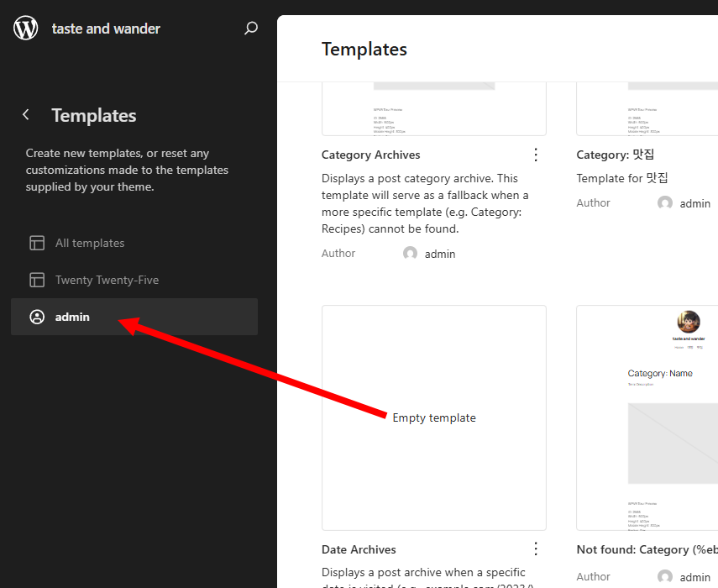Open the taste and wander site title

(106, 29)
